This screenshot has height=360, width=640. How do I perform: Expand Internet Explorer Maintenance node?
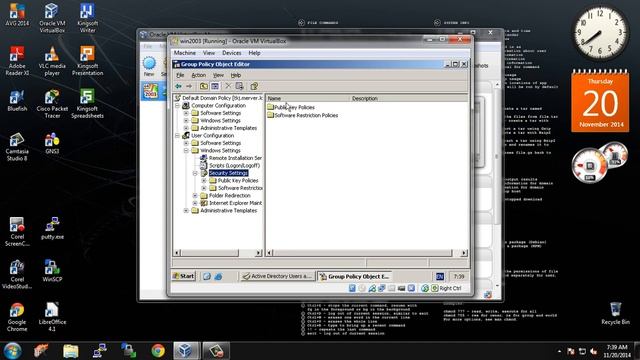pos(195,203)
